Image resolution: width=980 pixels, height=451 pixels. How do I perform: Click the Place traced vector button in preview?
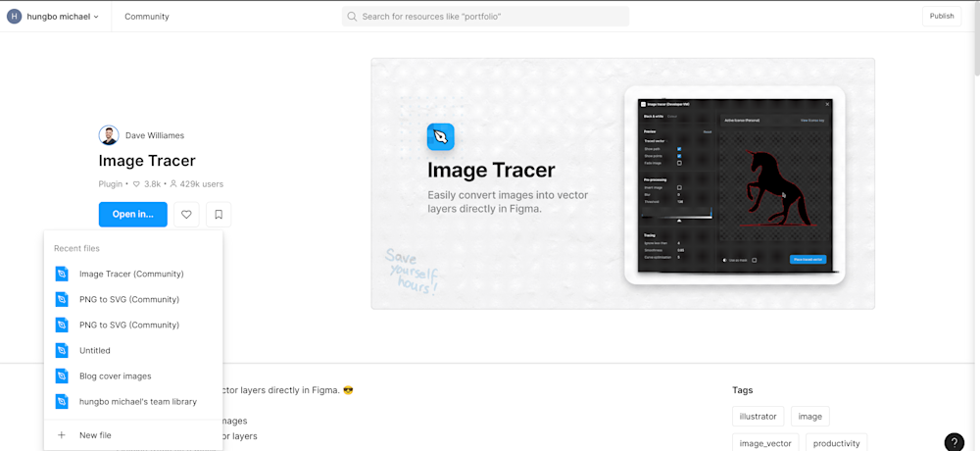[x=808, y=259]
